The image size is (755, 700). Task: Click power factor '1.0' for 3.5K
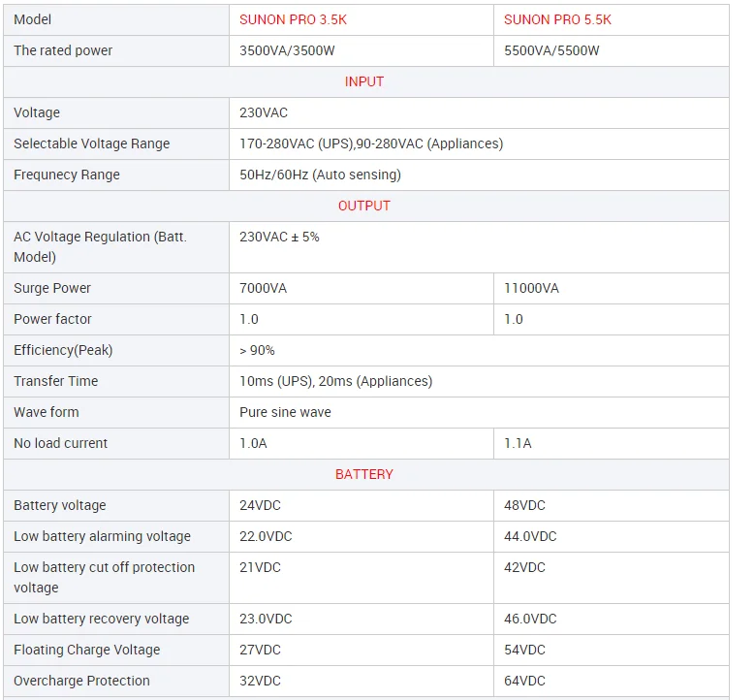tap(249, 319)
